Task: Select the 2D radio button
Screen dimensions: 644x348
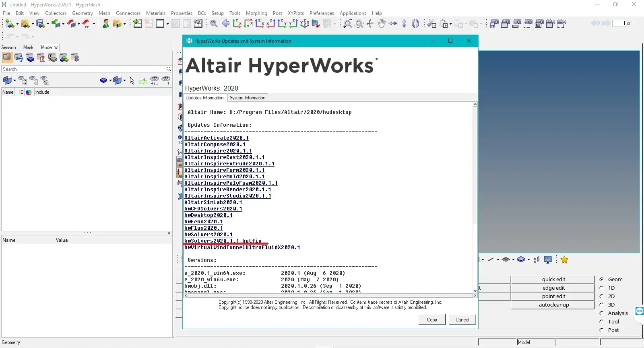Action: 602,296
